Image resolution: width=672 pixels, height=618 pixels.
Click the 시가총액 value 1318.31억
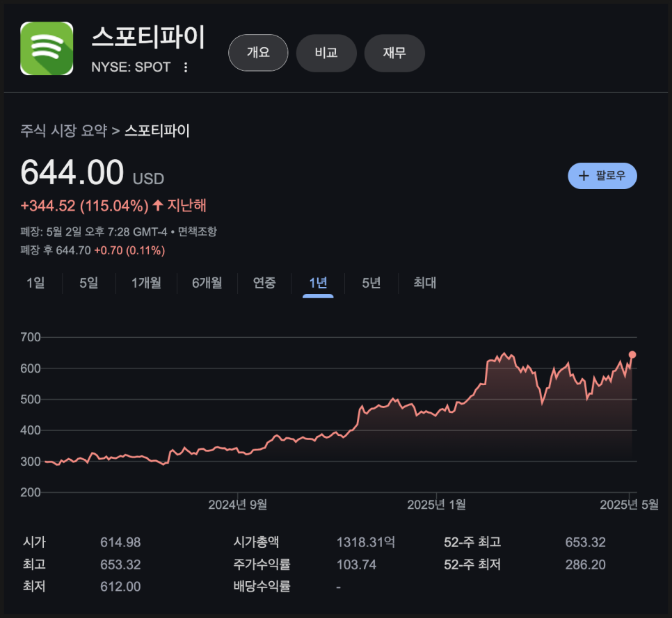(366, 542)
